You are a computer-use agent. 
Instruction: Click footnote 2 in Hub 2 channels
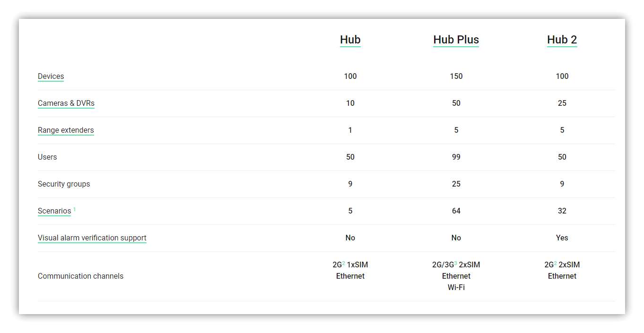click(x=556, y=263)
